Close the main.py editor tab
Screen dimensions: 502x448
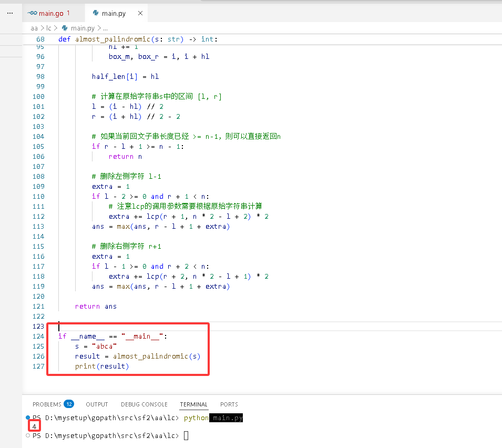point(140,13)
